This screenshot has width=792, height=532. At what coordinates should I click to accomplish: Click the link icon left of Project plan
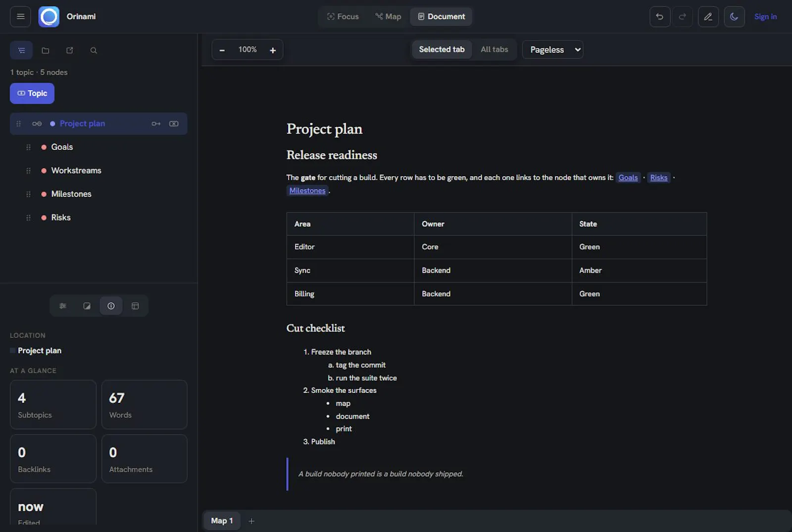[37, 124]
